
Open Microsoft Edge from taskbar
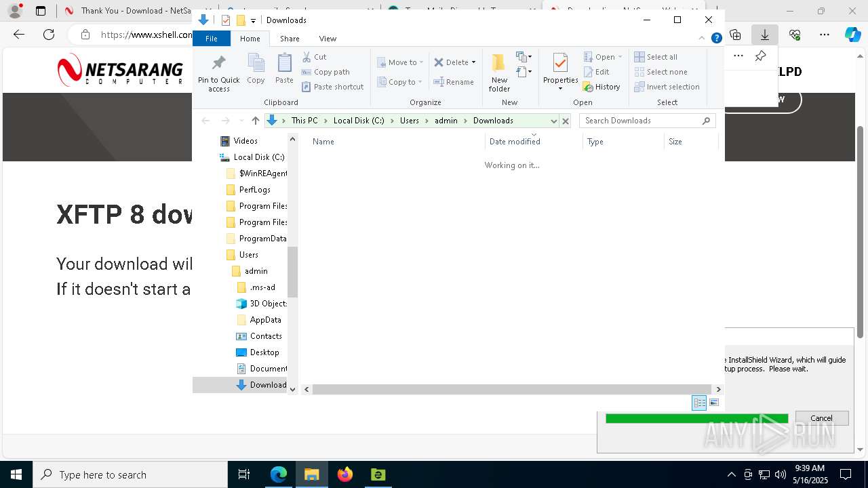tap(279, 474)
